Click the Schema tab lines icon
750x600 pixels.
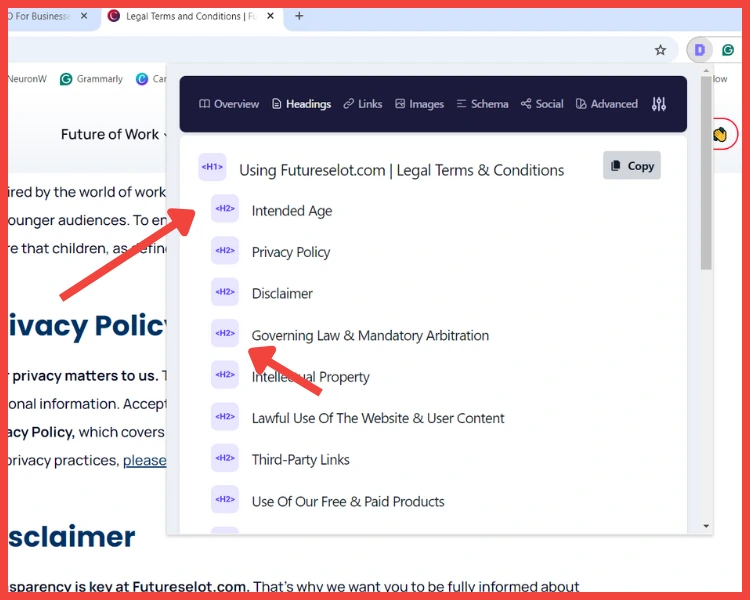461,104
